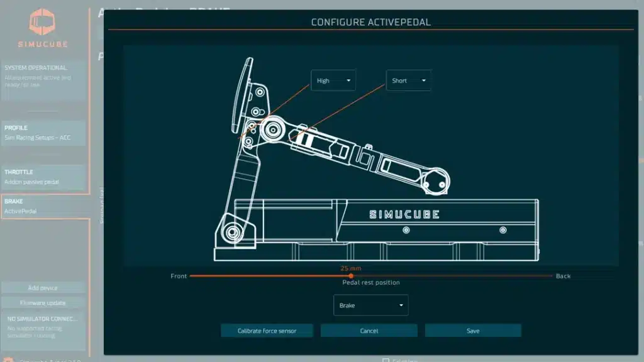
Task: Open the Brake pedal type dropdown
Action: 370,305
